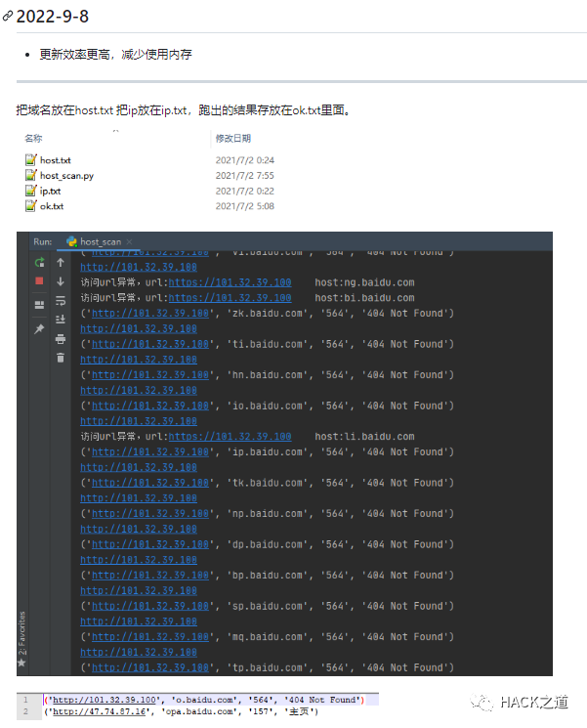Open URL link in ip.baidu.com result row

click(150, 451)
